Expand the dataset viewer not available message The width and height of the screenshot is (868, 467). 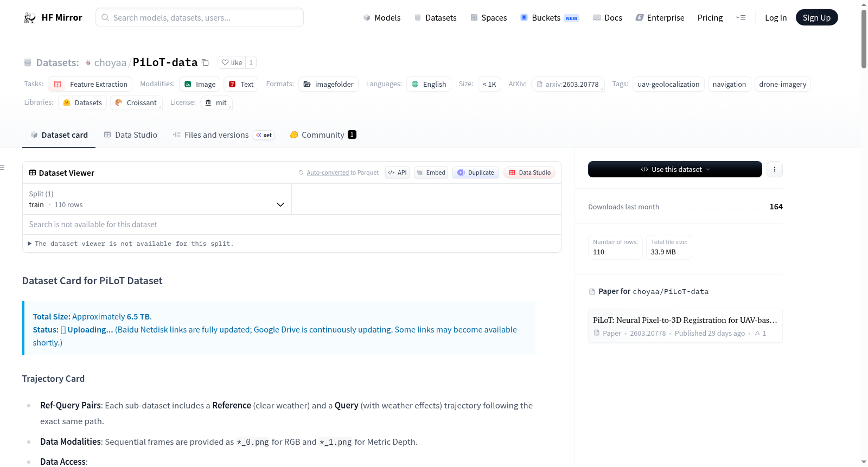(x=131, y=244)
